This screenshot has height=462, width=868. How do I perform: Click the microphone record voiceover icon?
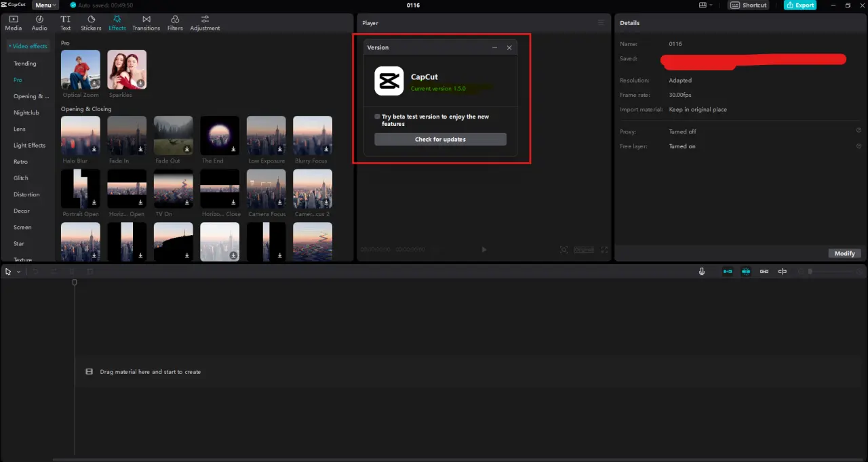pyautogui.click(x=702, y=271)
